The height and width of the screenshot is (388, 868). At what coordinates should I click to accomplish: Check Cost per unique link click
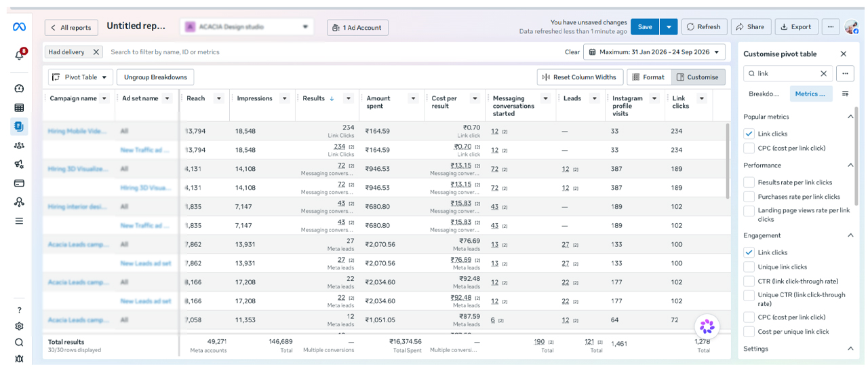coord(749,332)
